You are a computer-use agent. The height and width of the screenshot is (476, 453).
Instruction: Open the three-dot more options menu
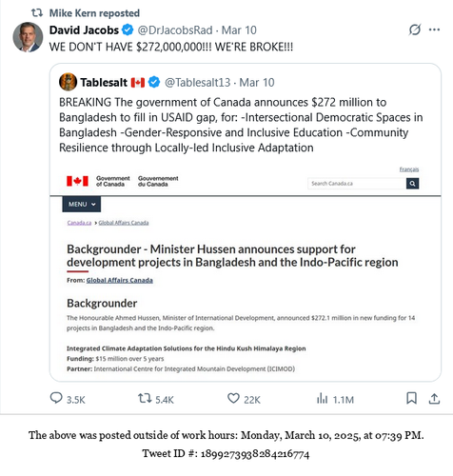point(434,30)
